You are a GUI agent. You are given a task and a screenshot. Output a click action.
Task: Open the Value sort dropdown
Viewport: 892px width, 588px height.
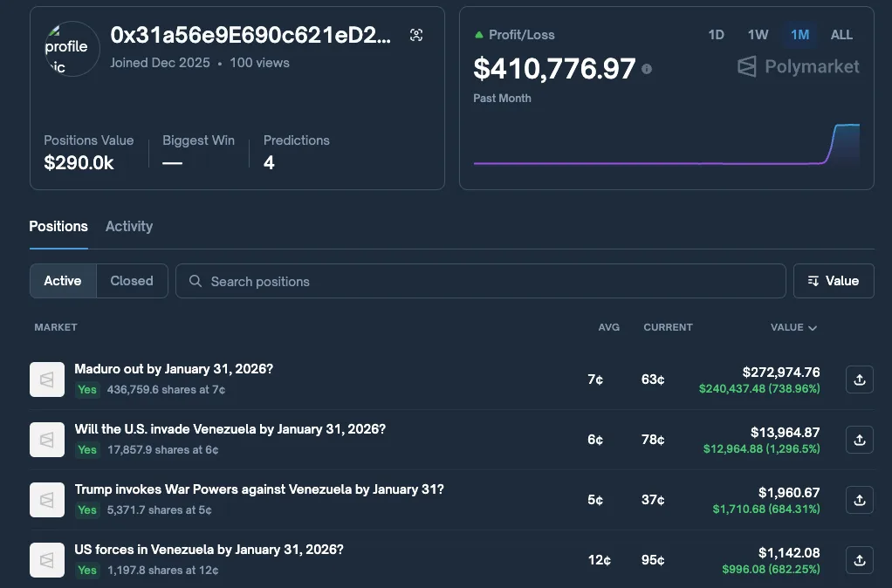point(834,280)
